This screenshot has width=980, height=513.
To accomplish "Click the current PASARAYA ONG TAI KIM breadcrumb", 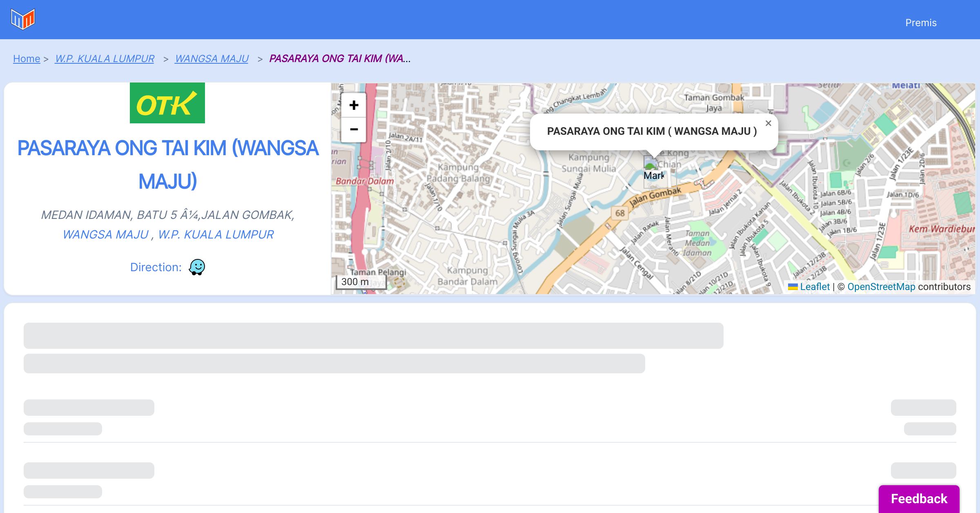I will (340, 59).
